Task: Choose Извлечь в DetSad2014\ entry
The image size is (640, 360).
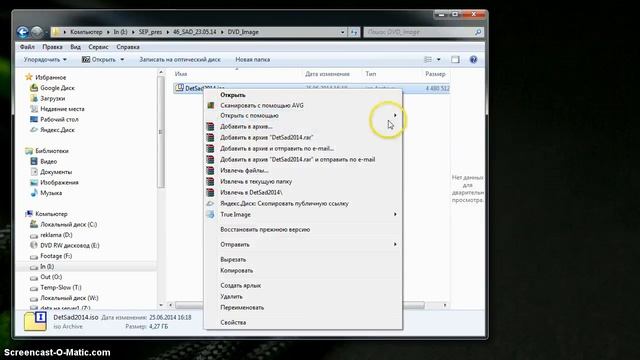Action: click(x=303, y=192)
